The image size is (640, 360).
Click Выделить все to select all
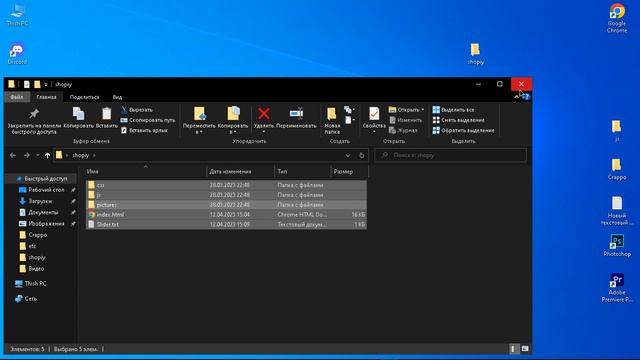click(x=453, y=110)
